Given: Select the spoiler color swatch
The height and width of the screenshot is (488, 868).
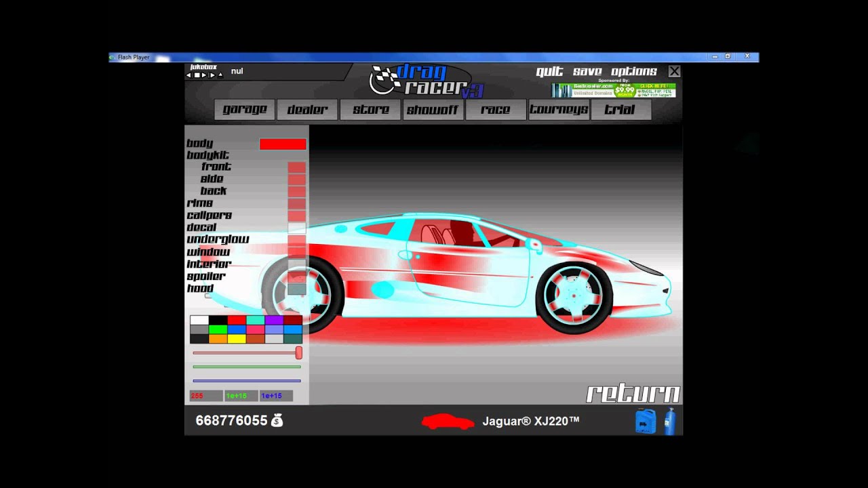Looking at the screenshot, I should (297, 277).
